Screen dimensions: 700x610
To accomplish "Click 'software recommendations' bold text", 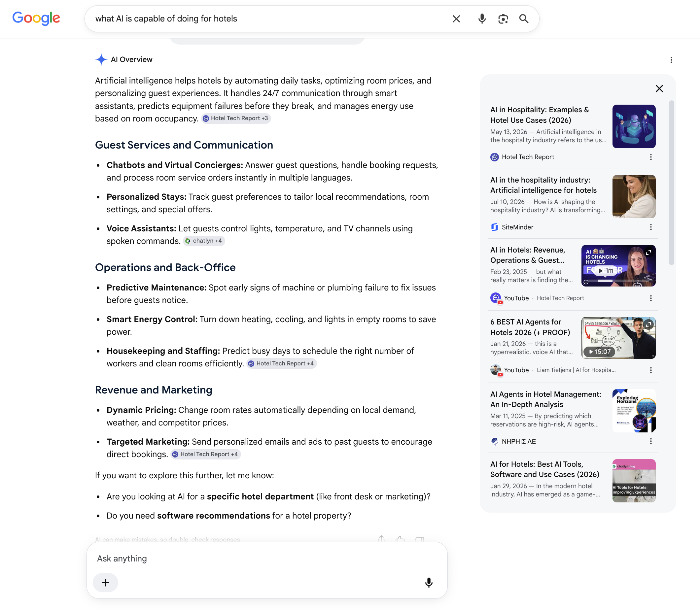I will pos(214,516).
